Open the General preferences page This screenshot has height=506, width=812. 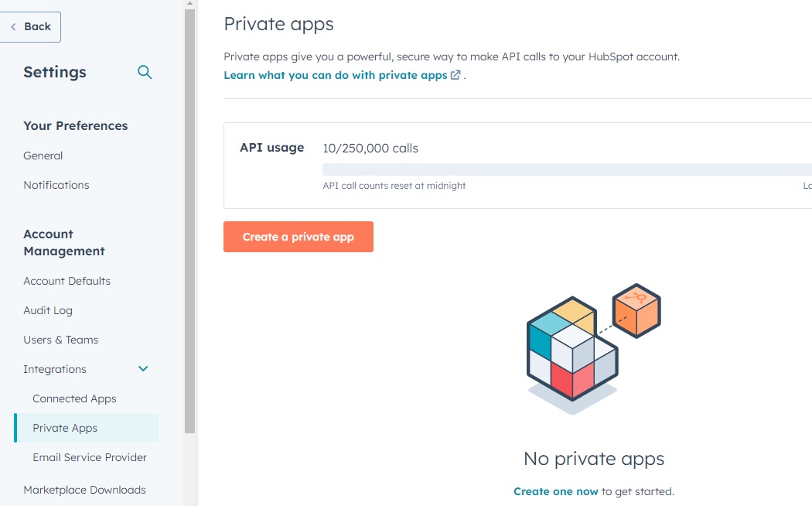click(x=43, y=156)
